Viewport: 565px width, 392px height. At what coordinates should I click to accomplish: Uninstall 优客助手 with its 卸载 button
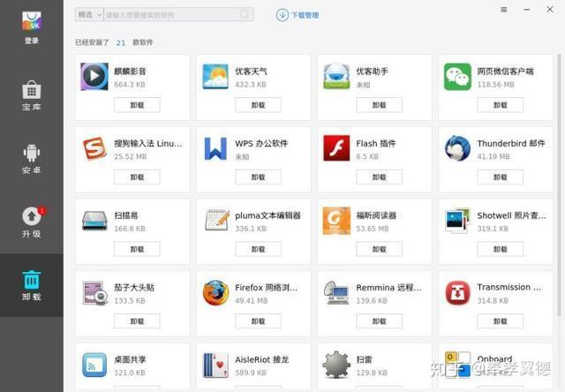click(x=379, y=105)
